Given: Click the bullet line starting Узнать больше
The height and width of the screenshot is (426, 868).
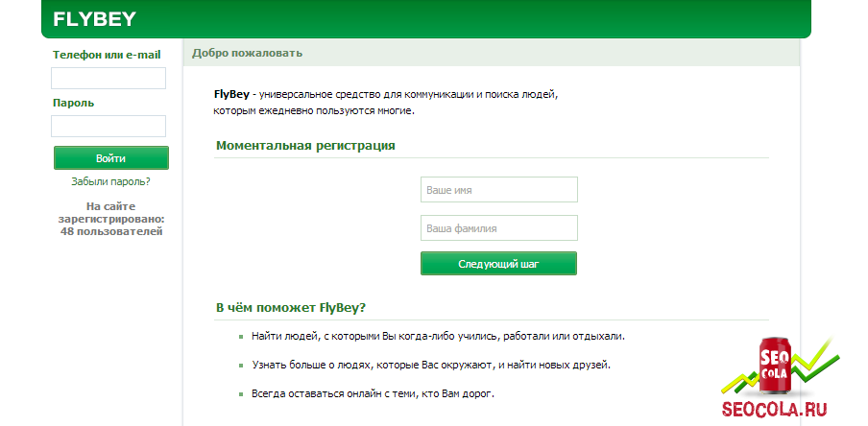Looking at the screenshot, I should [431, 366].
